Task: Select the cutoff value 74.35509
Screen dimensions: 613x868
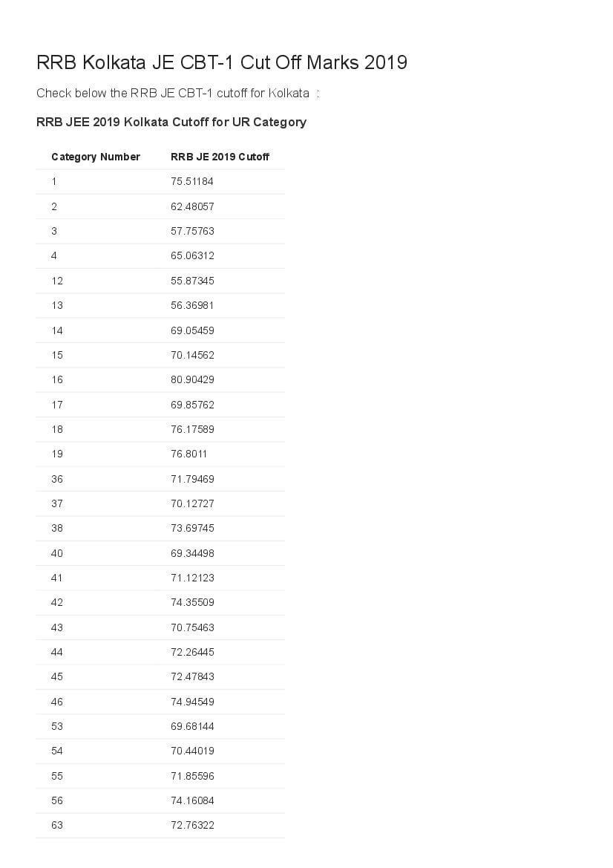Action: [x=192, y=602]
